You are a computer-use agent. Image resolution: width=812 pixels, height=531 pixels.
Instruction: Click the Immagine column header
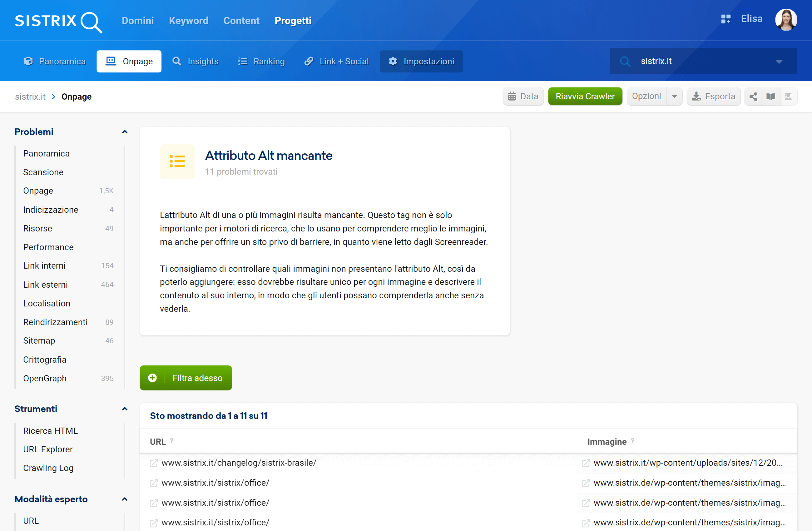(607, 442)
